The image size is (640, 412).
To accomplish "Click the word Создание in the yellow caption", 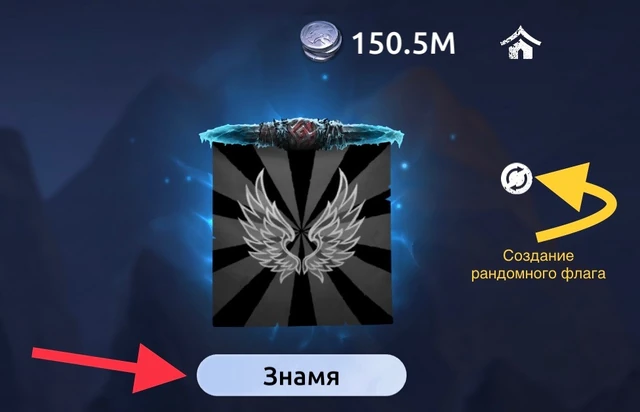I will tap(538, 256).
